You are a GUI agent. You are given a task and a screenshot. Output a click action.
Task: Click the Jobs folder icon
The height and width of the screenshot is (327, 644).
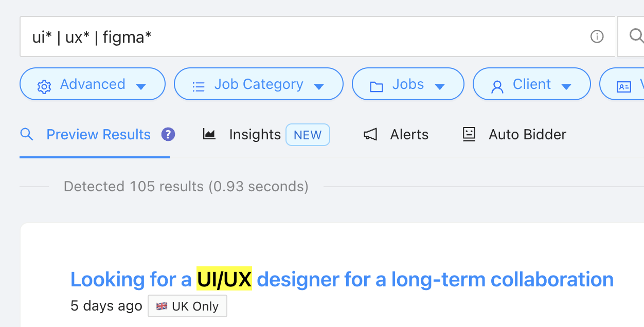click(x=377, y=86)
